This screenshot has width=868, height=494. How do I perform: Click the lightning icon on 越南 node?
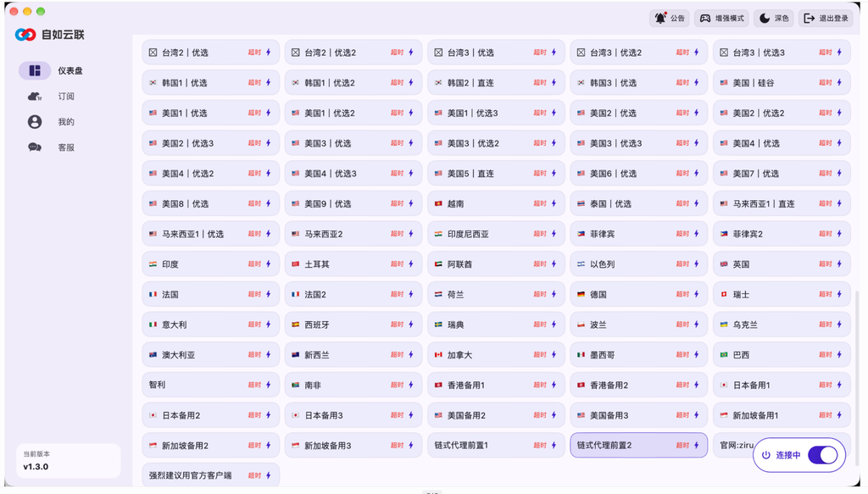554,203
